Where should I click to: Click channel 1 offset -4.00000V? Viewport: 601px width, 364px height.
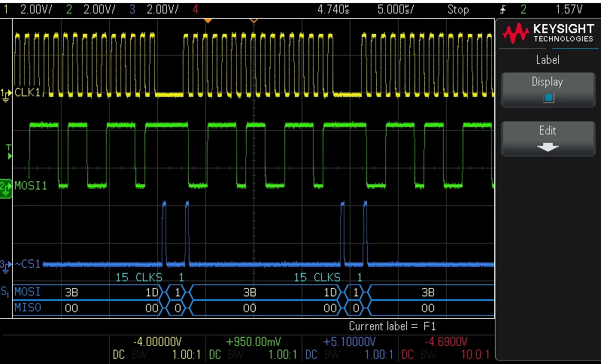(157, 341)
